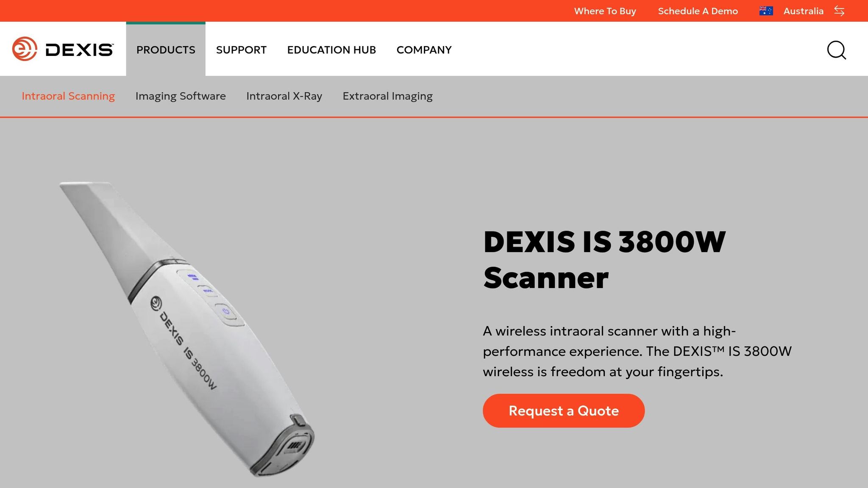Open the PRODUCTS menu
This screenshot has height=488, width=868.
click(x=166, y=50)
